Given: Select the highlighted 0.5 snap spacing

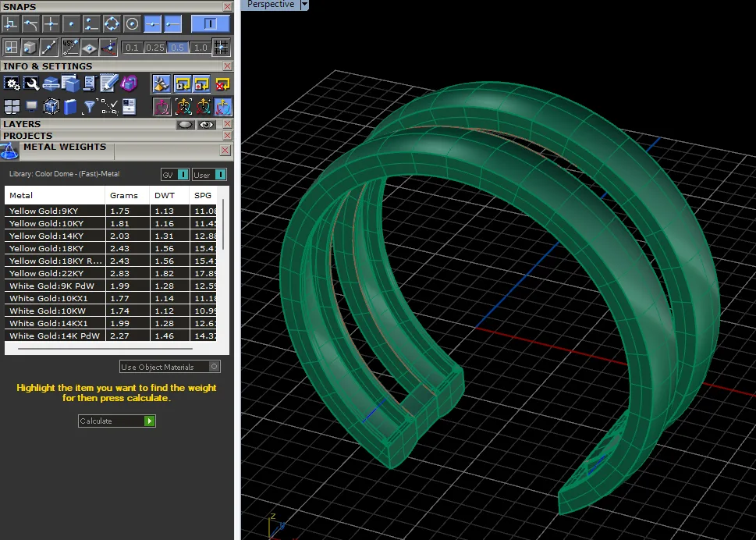Looking at the screenshot, I should 177,48.
